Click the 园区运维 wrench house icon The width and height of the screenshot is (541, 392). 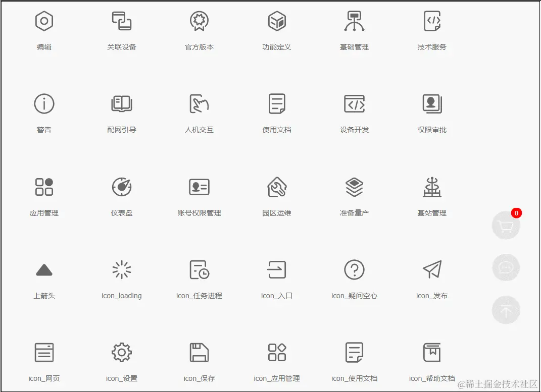coord(276,186)
